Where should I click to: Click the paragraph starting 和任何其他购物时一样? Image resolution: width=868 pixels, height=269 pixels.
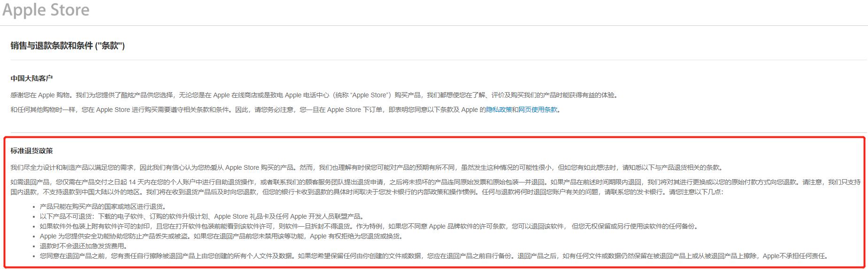tap(286, 110)
